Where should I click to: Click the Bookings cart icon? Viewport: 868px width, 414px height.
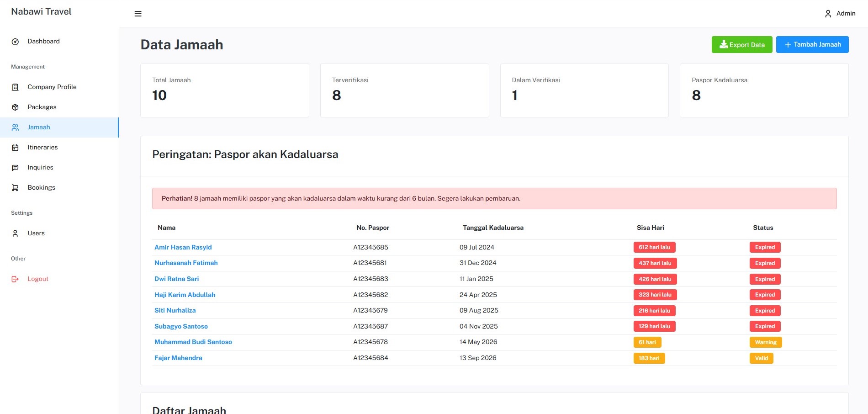coord(15,188)
